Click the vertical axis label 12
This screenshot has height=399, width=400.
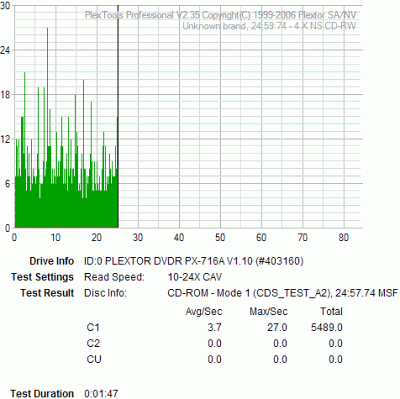pos(5,139)
